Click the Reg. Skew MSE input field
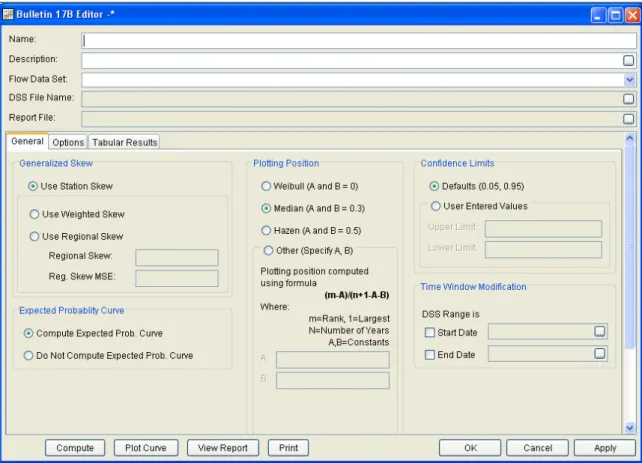 [x=177, y=278]
